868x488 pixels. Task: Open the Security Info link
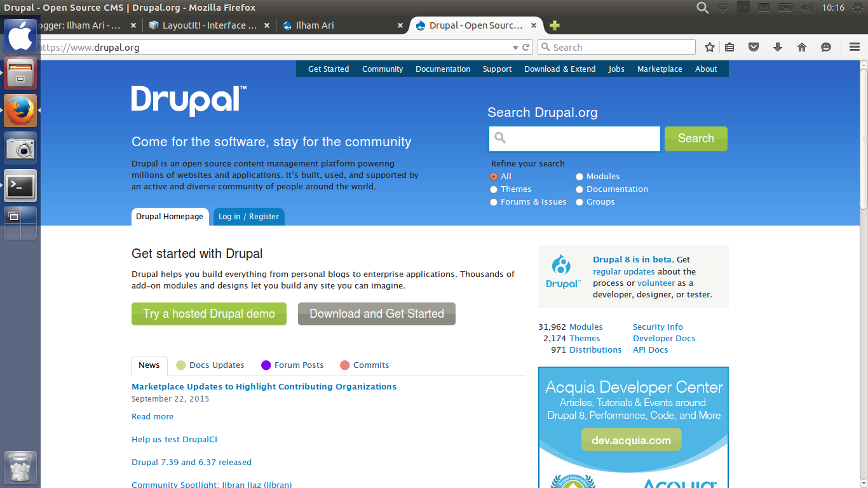click(658, 327)
